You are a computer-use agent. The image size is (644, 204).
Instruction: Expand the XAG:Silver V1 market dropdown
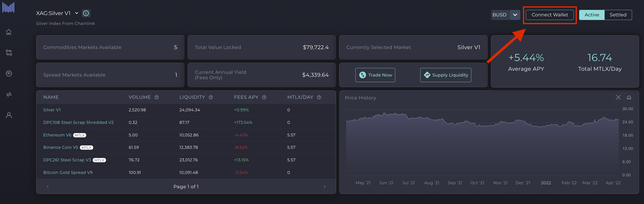(x=77, y=13)
